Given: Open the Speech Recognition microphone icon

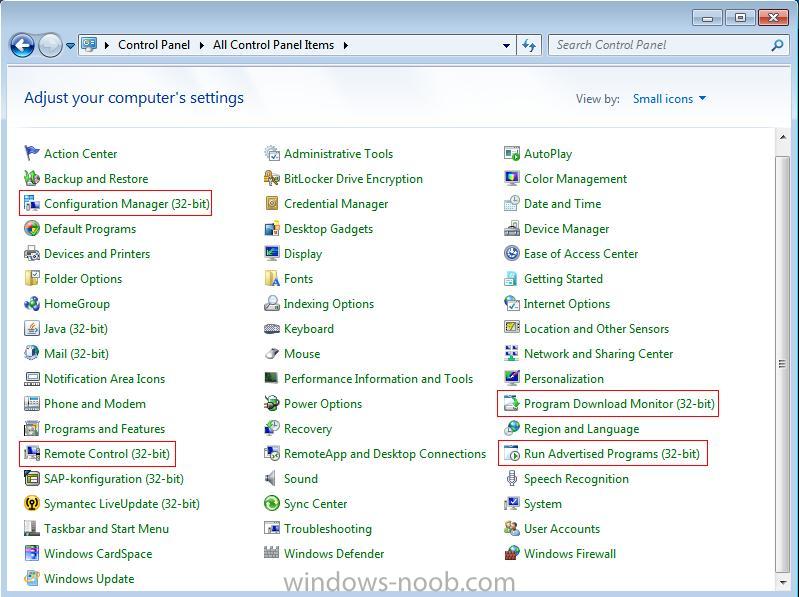Looking at the screenshot, I should point(512,478).
